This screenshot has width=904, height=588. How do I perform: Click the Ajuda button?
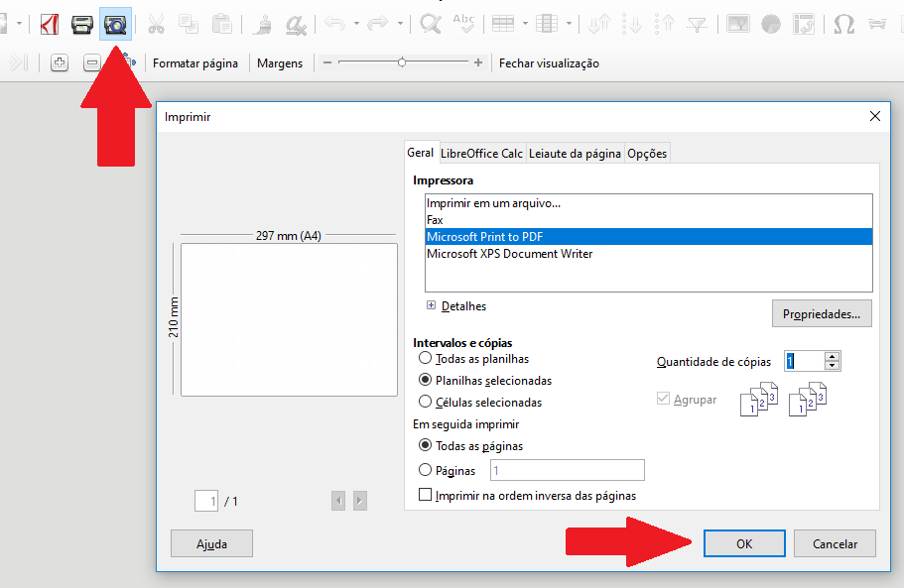[211, 543]
